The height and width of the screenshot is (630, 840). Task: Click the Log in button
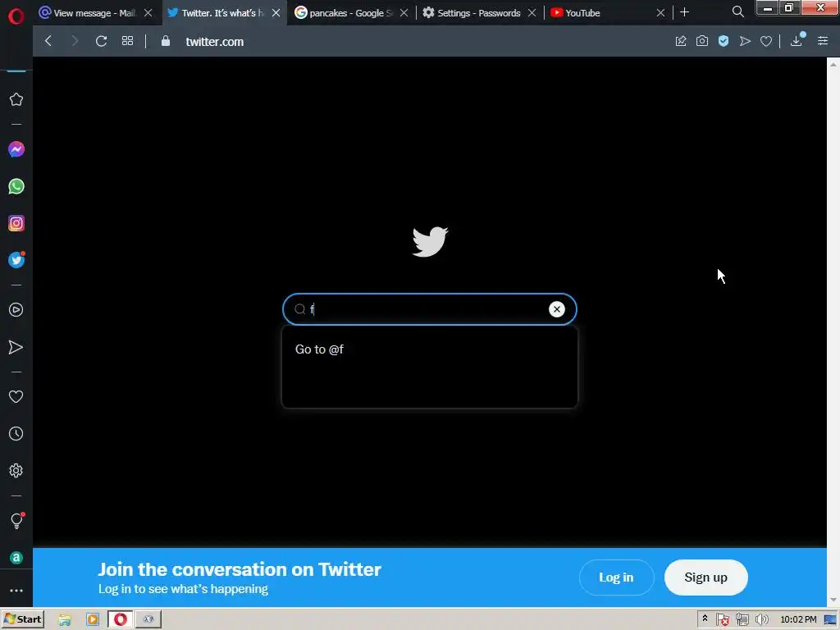(x=616, y=577)
